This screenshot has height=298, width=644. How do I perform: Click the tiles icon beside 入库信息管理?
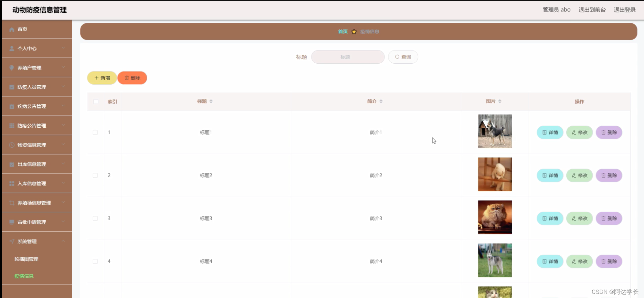click(x=12, y=183)
